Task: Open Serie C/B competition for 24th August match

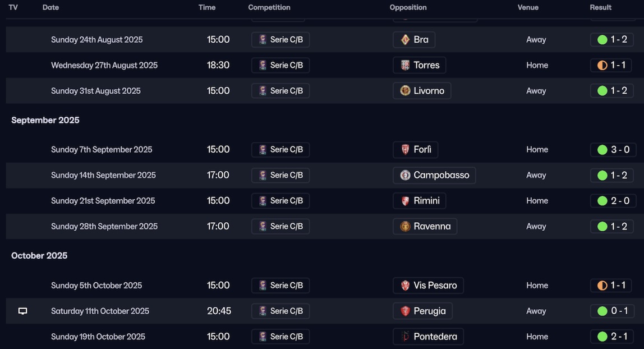Action: coord(280,40)
